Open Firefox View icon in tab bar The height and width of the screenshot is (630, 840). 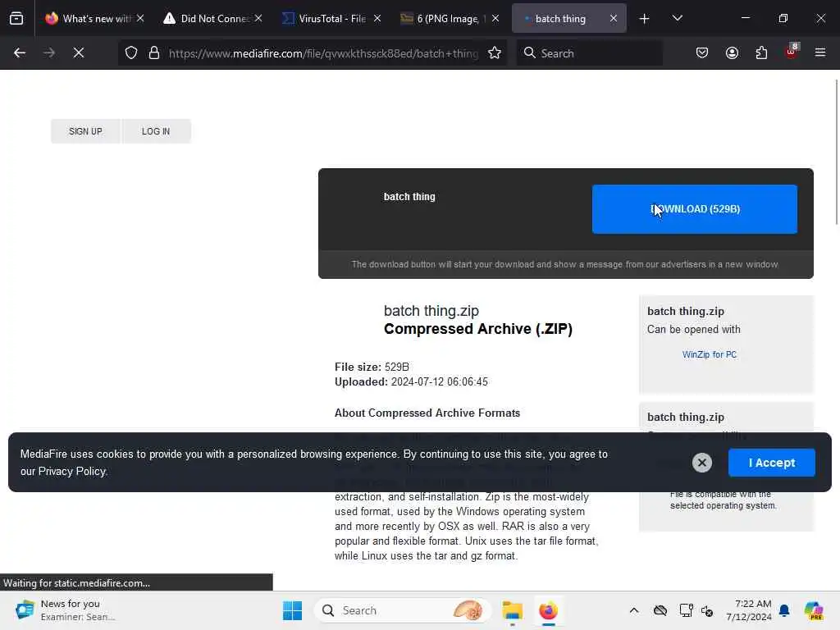coord(16,19)
